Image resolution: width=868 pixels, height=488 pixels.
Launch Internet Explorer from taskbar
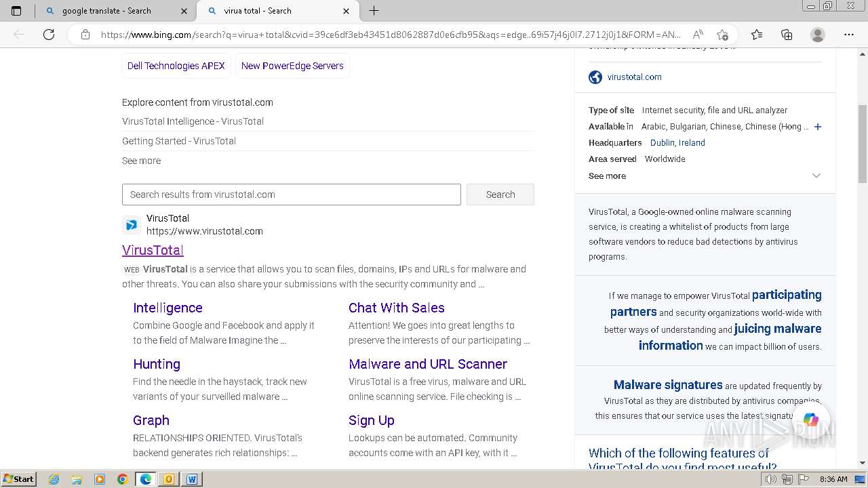(54, 479)
